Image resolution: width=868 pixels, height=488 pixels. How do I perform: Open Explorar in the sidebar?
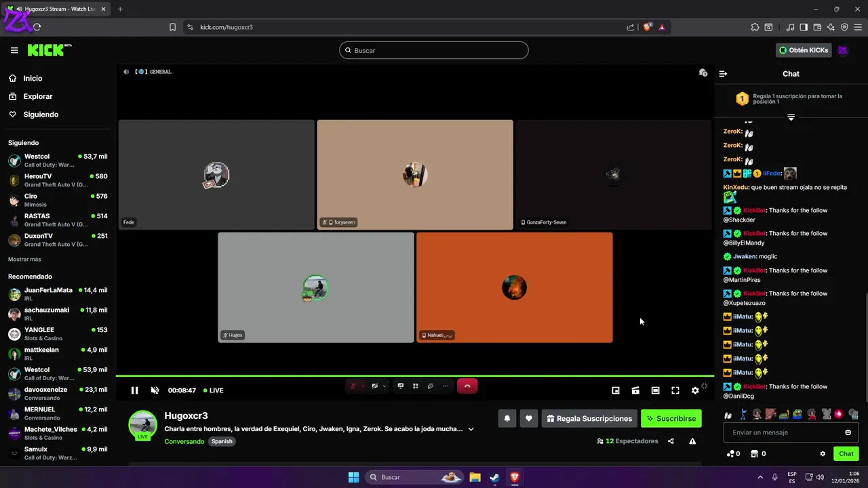point(31,96)
